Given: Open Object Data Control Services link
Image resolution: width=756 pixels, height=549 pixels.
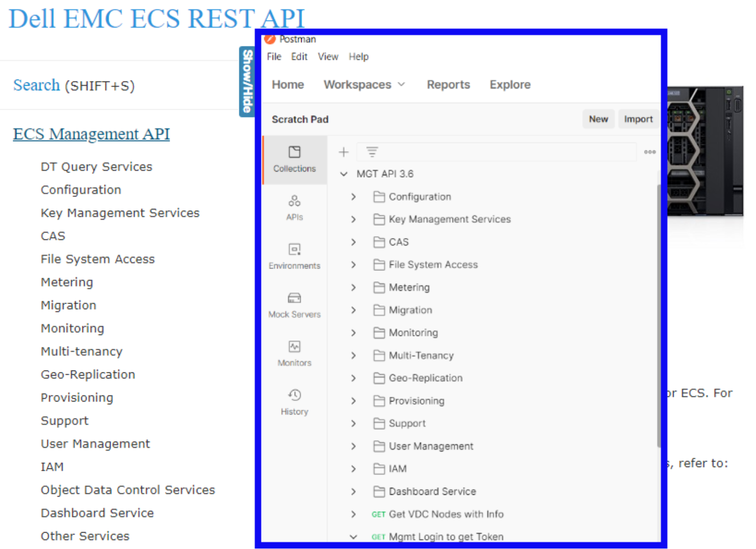Looking at the screenshot, I should coord(128,490).
